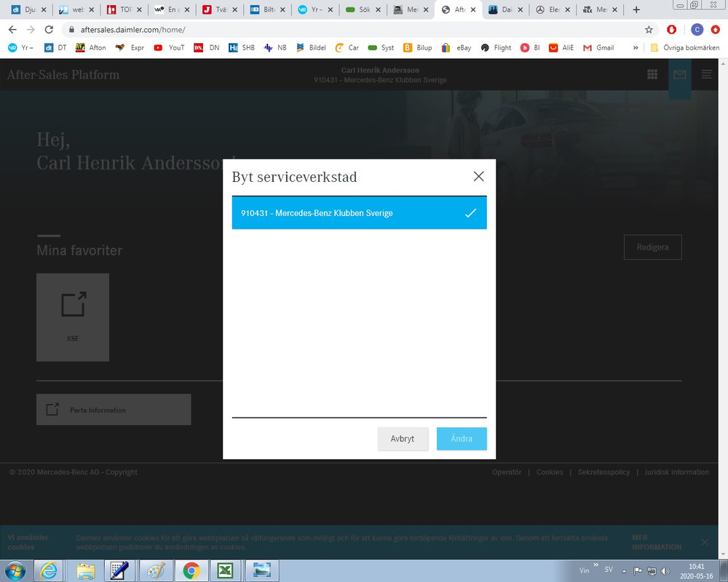Click the Redigera button

click(x=653, y=247)
